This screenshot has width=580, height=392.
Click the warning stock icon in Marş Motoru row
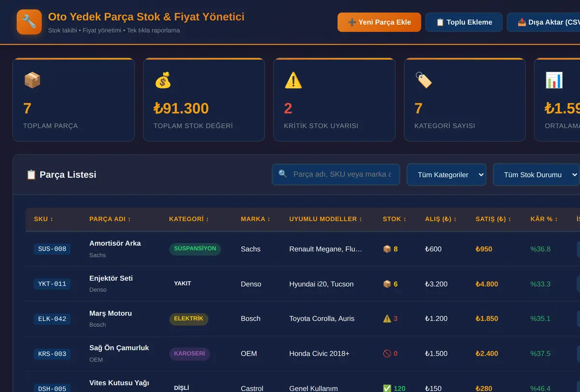(x=387, y=319)
